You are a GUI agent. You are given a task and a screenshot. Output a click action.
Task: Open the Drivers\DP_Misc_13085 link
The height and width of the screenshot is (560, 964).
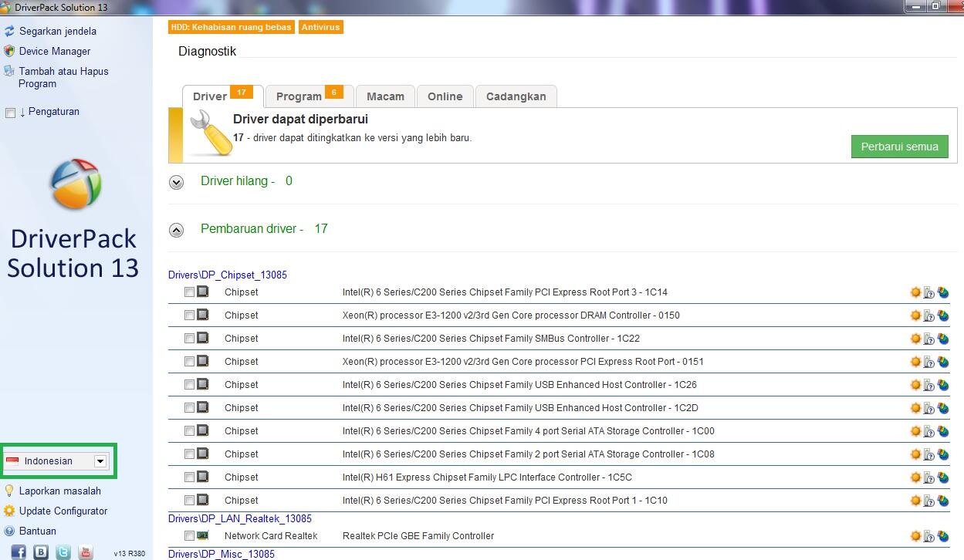[x=222, y=554]
